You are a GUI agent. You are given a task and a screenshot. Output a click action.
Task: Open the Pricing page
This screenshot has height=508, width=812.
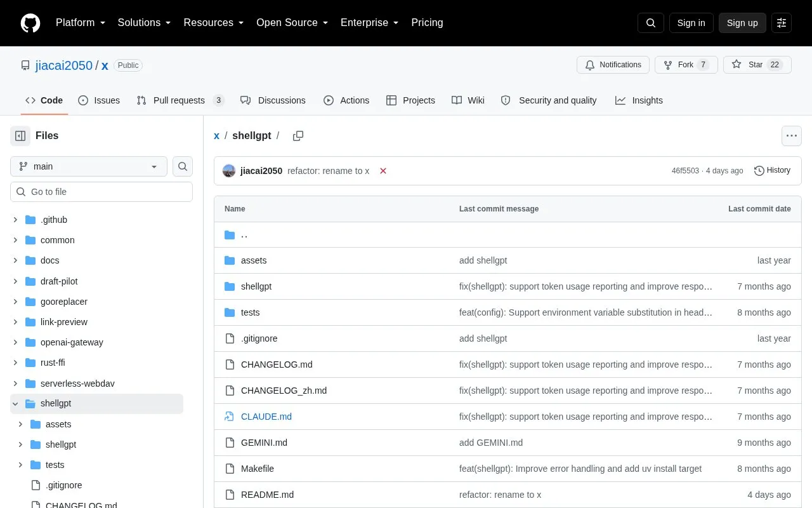coord(427,23)
